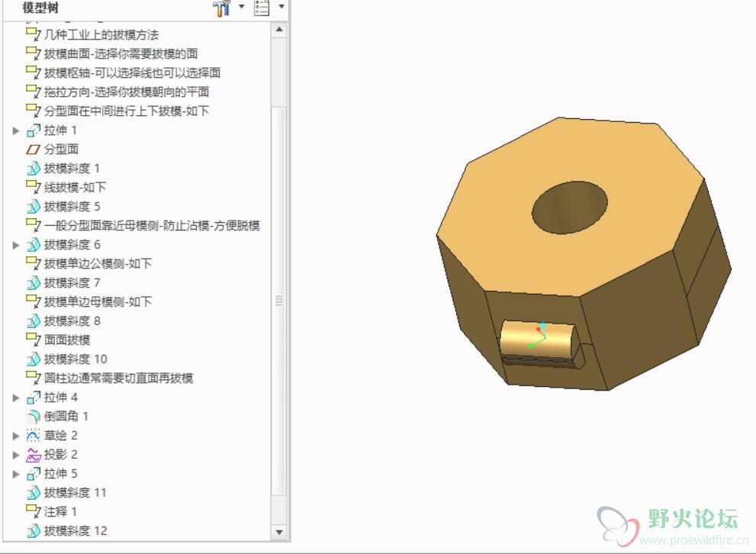Click annotation icon of 线拔模-如下
Image resolution: width=756 pixels, height=554 pixels.
34,187
